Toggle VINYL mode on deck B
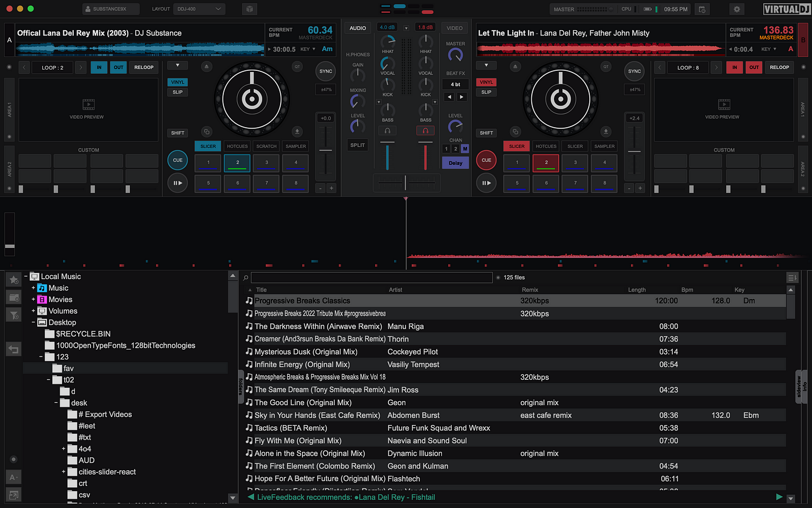812x508 pixels. click(486, 82)
